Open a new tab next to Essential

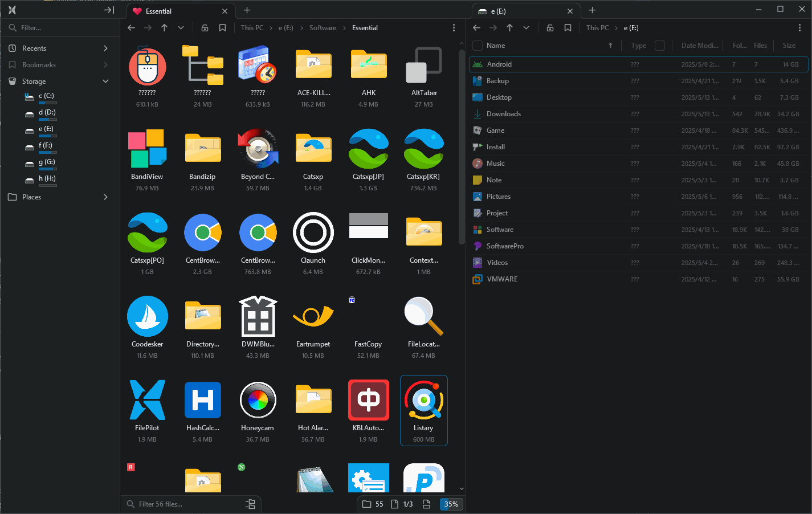(247, 10)
